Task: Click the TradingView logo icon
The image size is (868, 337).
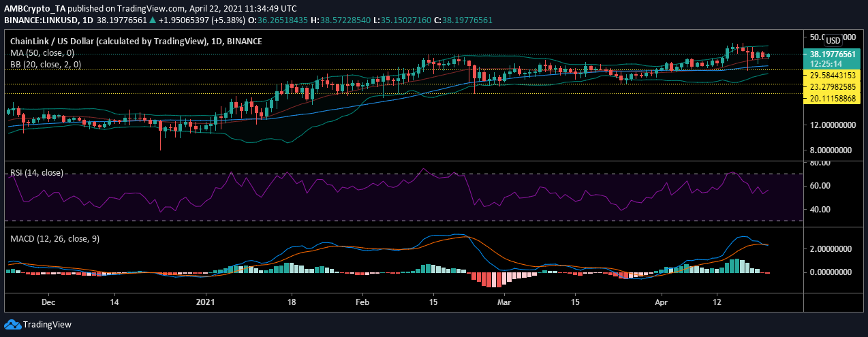Action: click(x=13, y=325)
